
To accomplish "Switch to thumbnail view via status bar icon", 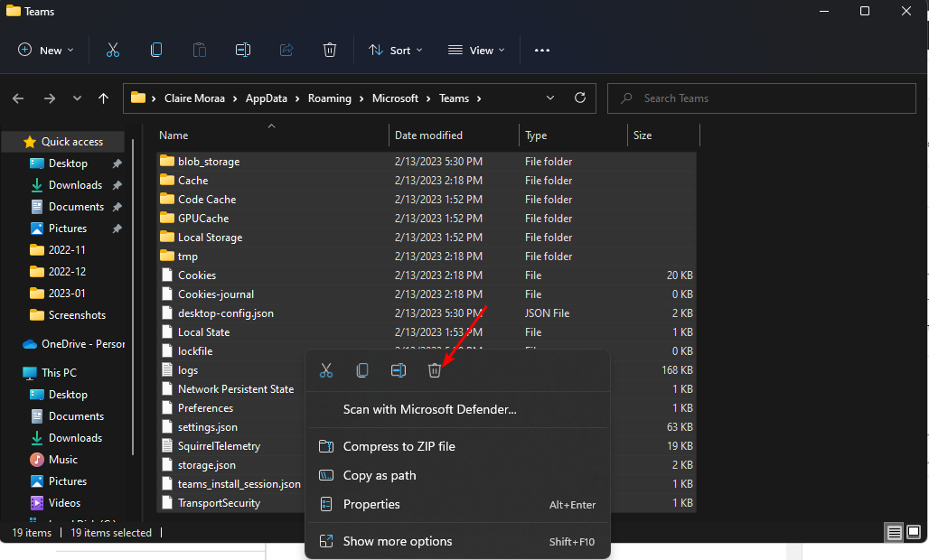I will (x=913, y=533).
